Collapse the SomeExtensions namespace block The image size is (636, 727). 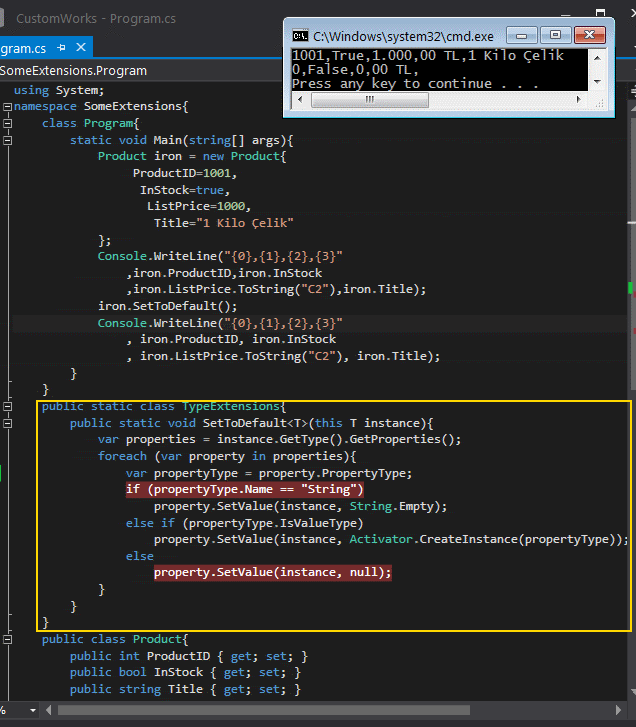[6, 106]
